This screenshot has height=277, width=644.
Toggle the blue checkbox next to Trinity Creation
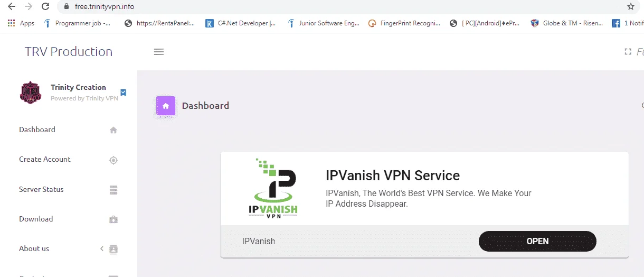tap(123, 93)
